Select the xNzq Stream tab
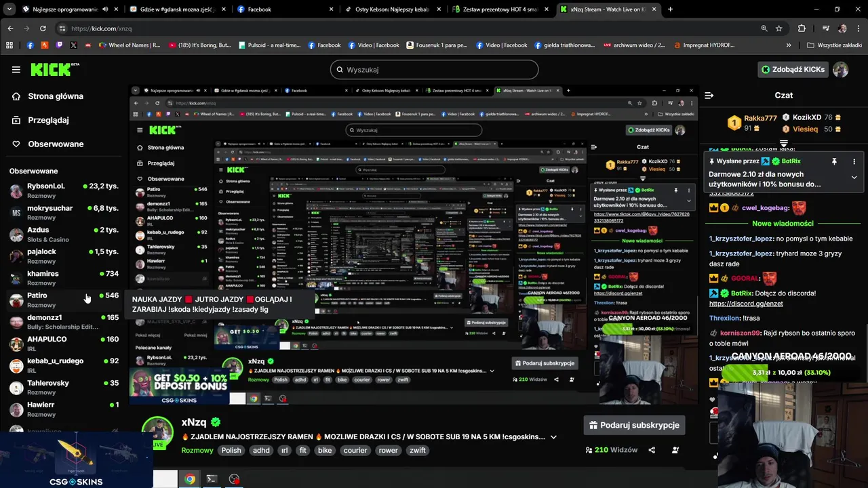Image resolution: width=868 pixels, height=488 pixels. coord(609,9)
